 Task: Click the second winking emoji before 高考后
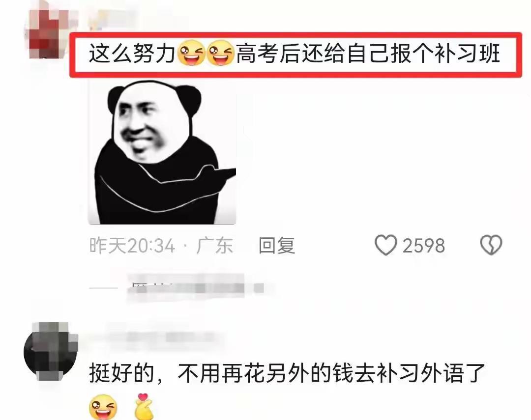pos(220,53)
